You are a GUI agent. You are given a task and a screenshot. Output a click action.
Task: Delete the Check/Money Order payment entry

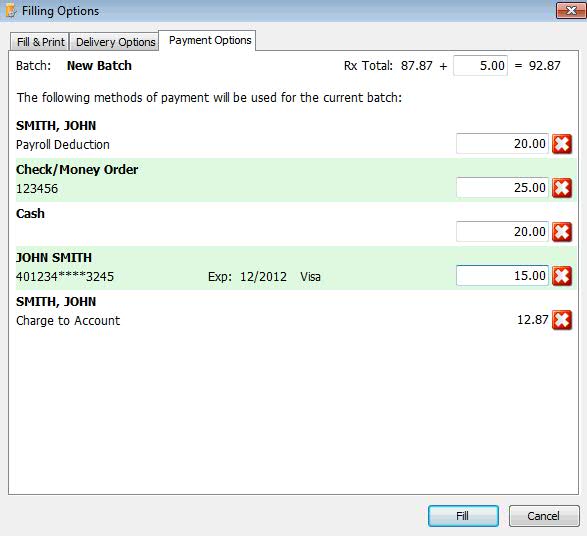click(x=562, y=188)
